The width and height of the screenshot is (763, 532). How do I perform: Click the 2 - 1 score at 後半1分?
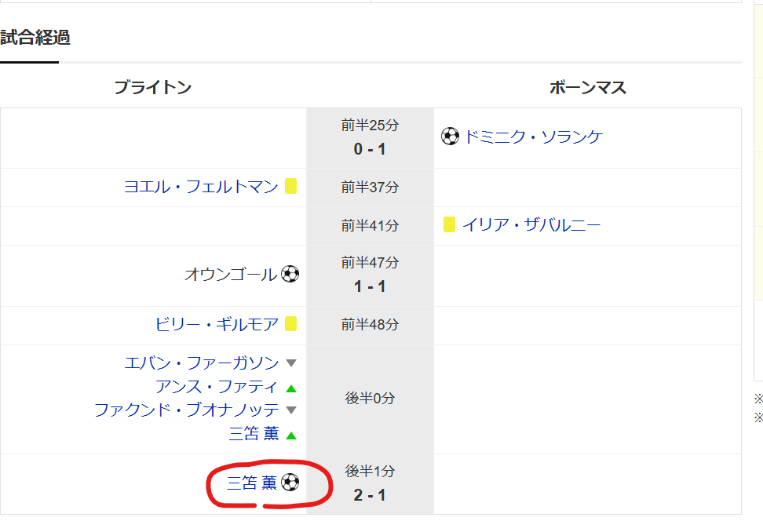pyautogui.click(x=370, y=495)
